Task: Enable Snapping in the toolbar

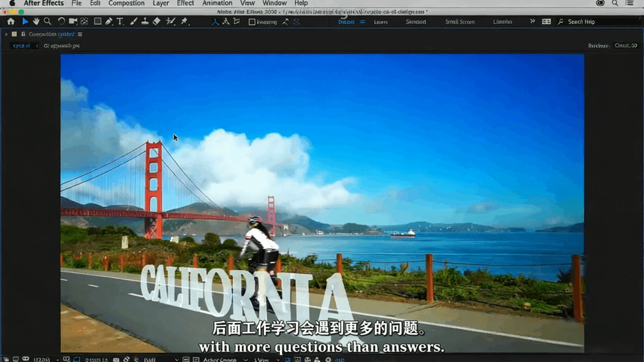Action: (252, 21)
